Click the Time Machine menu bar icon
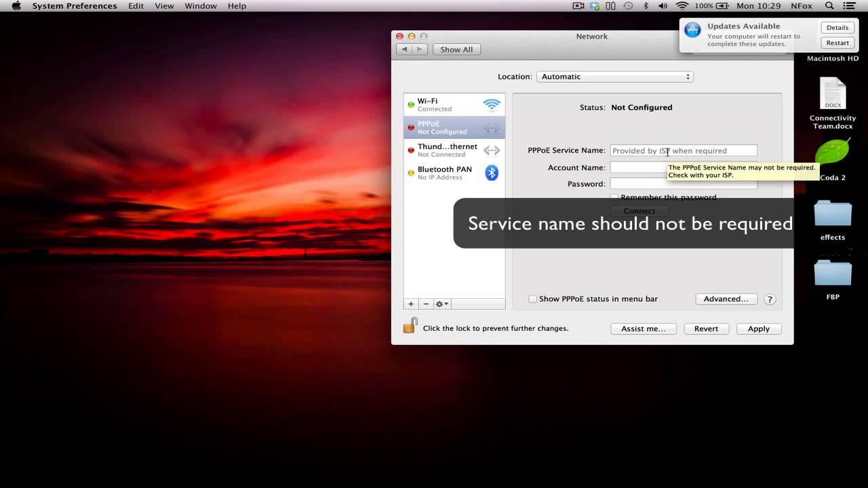868x488 pixels. click(x=628, y=6)
